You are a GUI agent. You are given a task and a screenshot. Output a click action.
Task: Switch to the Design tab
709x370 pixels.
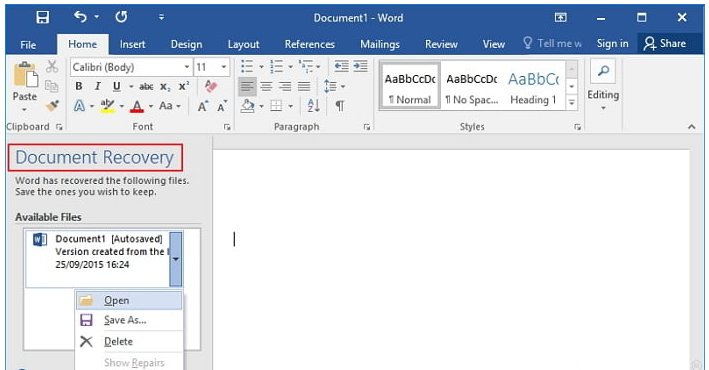pyautogui.click(x=186, y=44)
